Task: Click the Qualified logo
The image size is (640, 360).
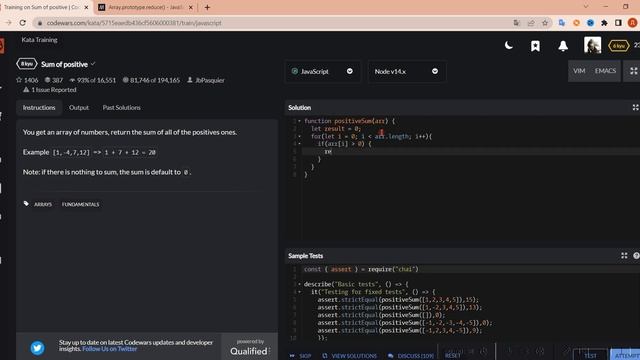Action: point(249,351)
